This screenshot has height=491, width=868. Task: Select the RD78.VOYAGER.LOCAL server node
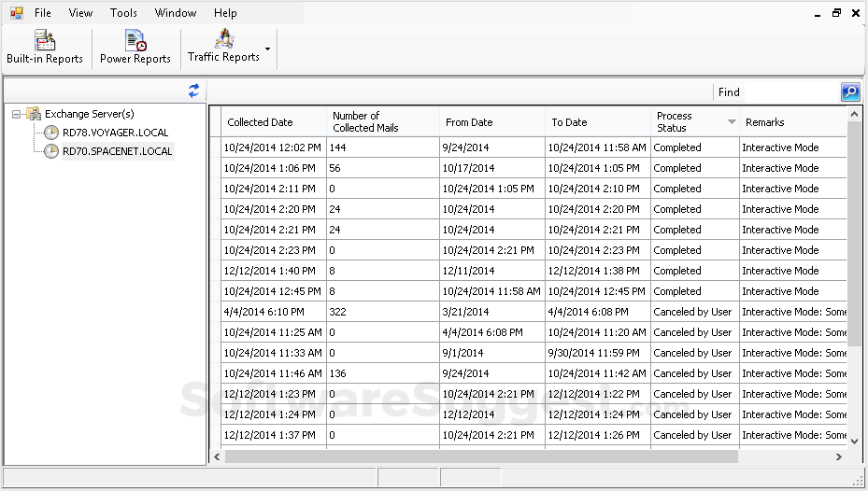click(x=115, y=133)
